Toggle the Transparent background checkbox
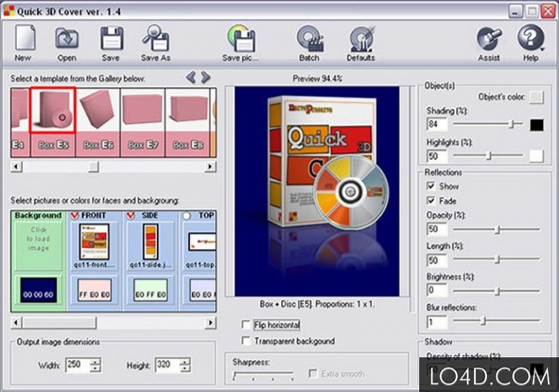 [x=245, y=341]
